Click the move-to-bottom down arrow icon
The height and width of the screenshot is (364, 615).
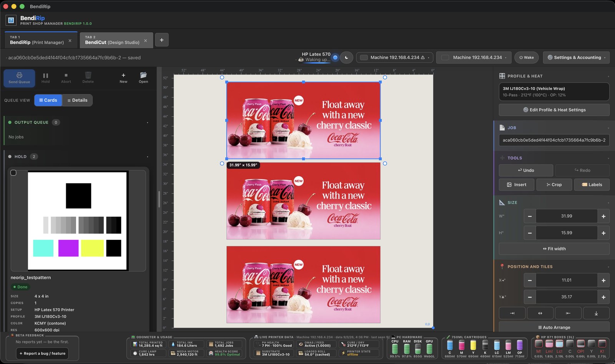tap(596, 313)
